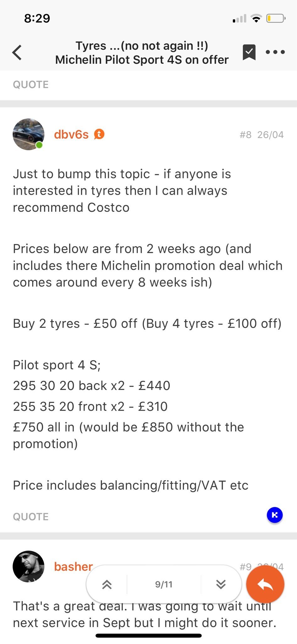Tap the battery icon in status bar
This screenshot has height=644, width=297.
pos(275,19)
